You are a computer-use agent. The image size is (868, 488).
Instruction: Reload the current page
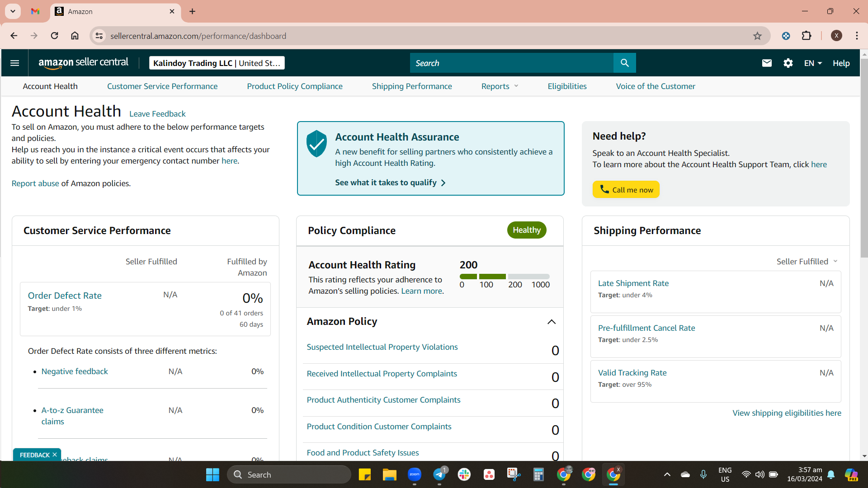54,36
